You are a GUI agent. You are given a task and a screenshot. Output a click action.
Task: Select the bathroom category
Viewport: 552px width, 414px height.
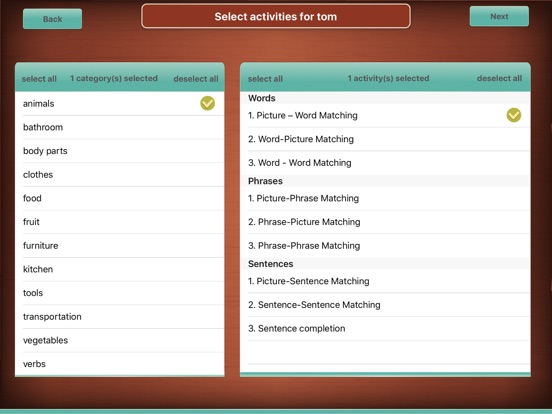[120, 127]
